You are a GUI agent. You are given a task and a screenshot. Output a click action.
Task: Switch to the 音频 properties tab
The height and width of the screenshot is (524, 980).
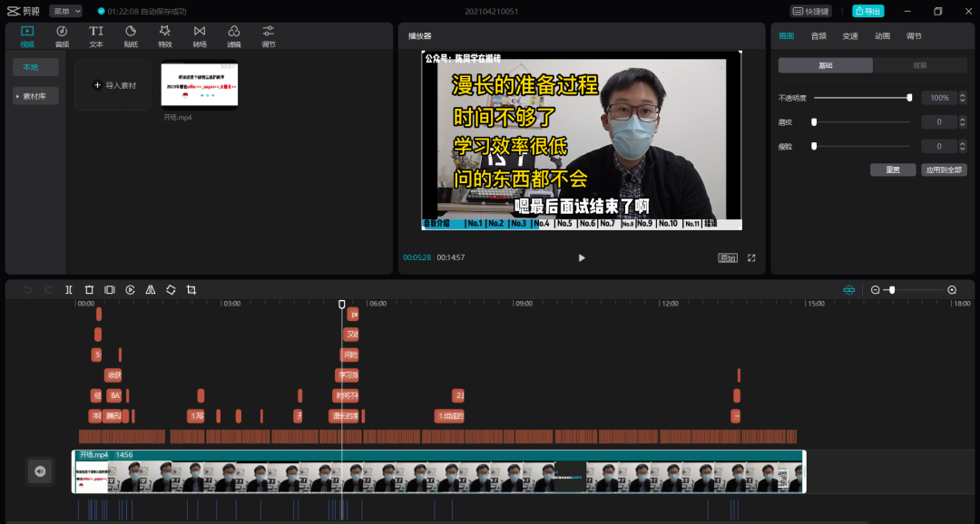pyautogui.click(x=818, y=36)
